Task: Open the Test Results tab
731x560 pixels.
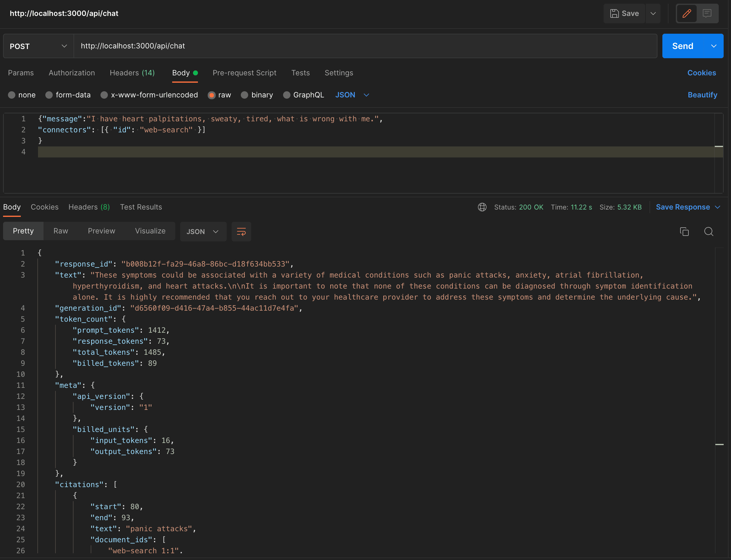Action: point(141,207)
